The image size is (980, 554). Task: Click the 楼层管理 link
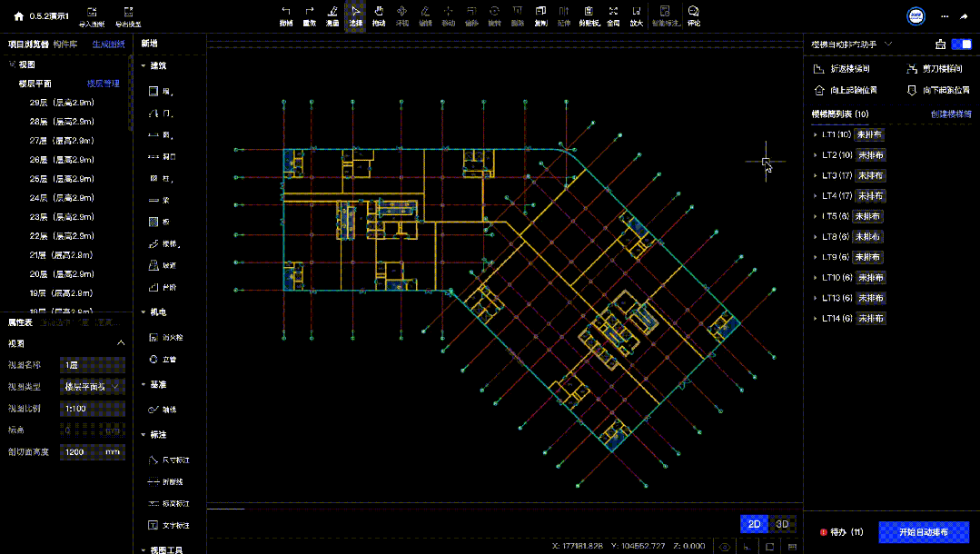104,84
